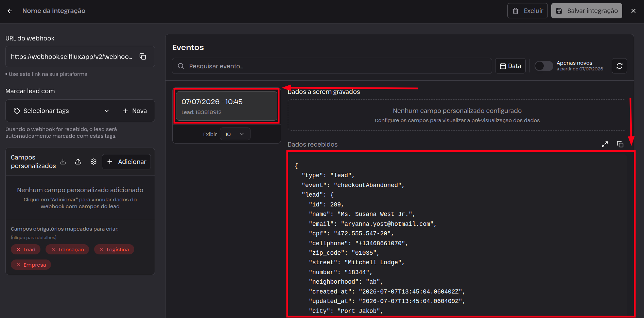Click the back arrow icon
The width and height of the screenshot is (644, 318).
point(10,11)
